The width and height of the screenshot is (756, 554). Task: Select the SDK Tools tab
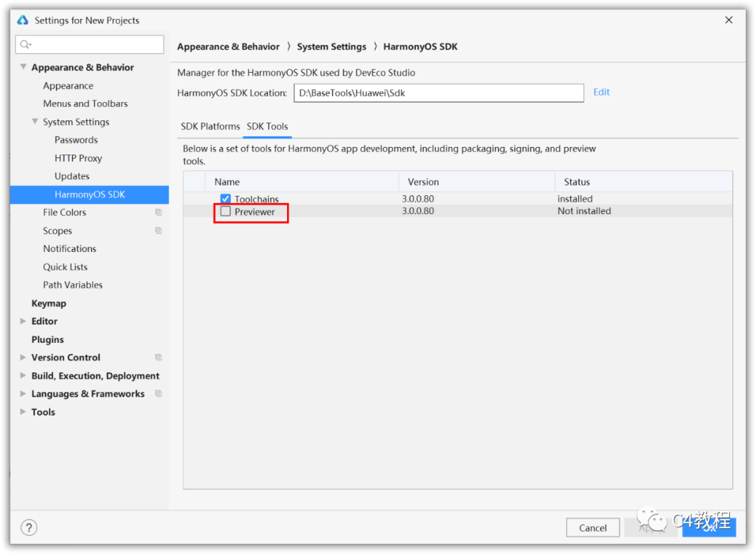point(267,126)
